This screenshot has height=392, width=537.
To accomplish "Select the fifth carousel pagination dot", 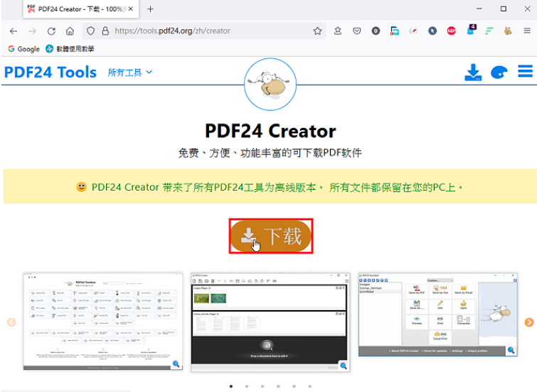I will tap(294, 386).
